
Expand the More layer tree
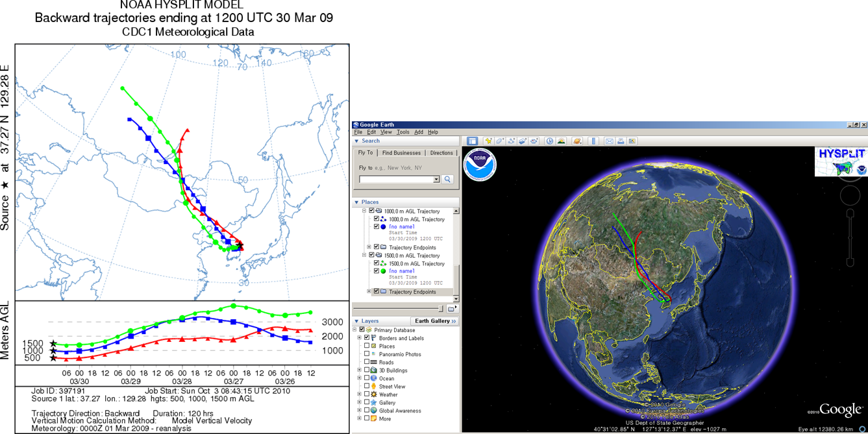pyautogui.click(x=359, y=418)
